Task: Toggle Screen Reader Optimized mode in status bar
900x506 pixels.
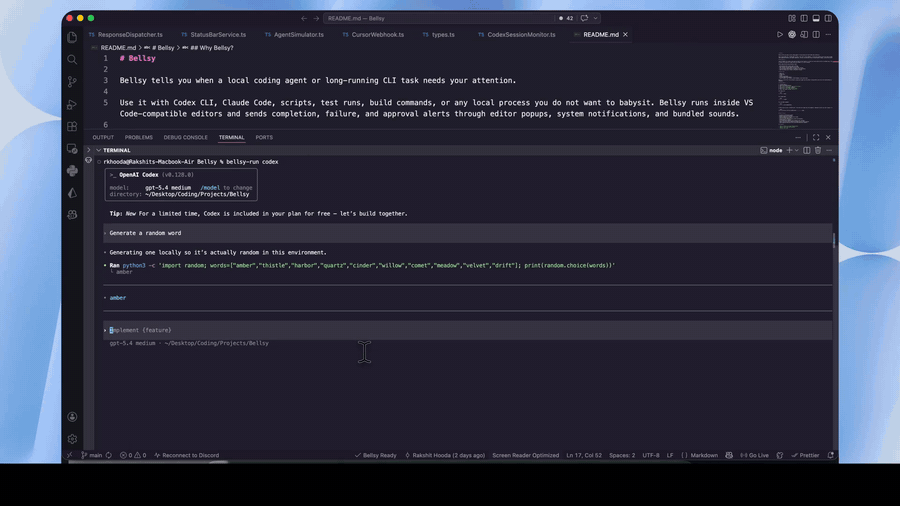Action: tap(525, 456)
